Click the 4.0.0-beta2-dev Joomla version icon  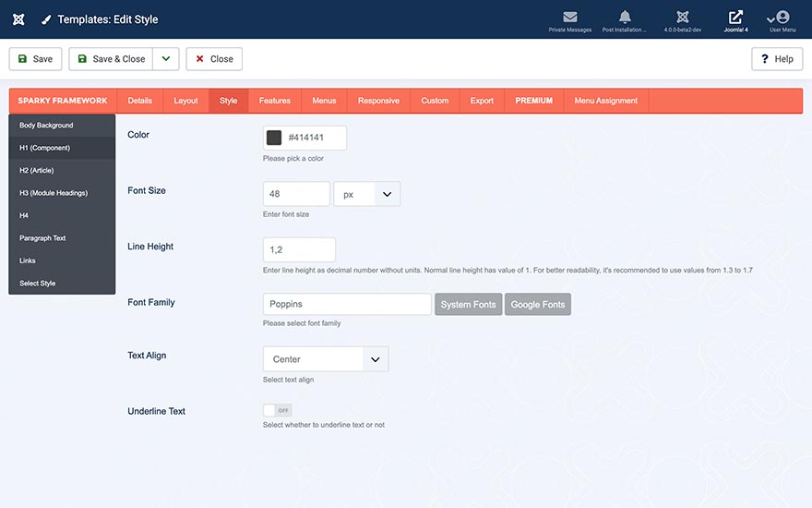(682, 18)
